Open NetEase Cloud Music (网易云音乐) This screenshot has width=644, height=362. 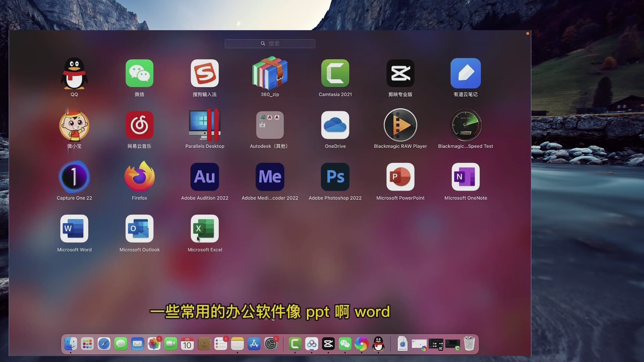tap(140, 125)
